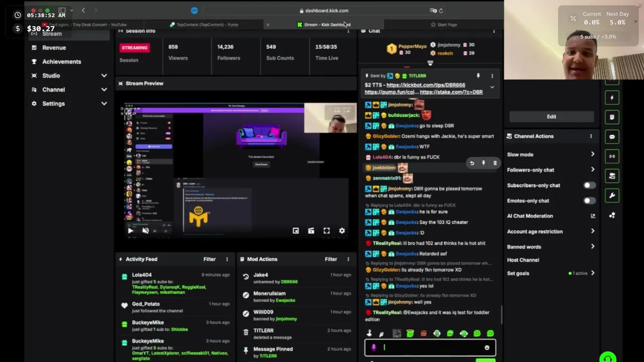Open Host Channel action
The image size is (644, 362).
[523, 260]
